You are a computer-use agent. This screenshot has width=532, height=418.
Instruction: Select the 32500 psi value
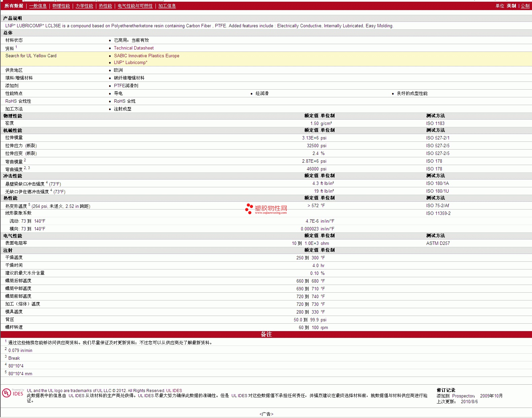click(x=316, y=146)
